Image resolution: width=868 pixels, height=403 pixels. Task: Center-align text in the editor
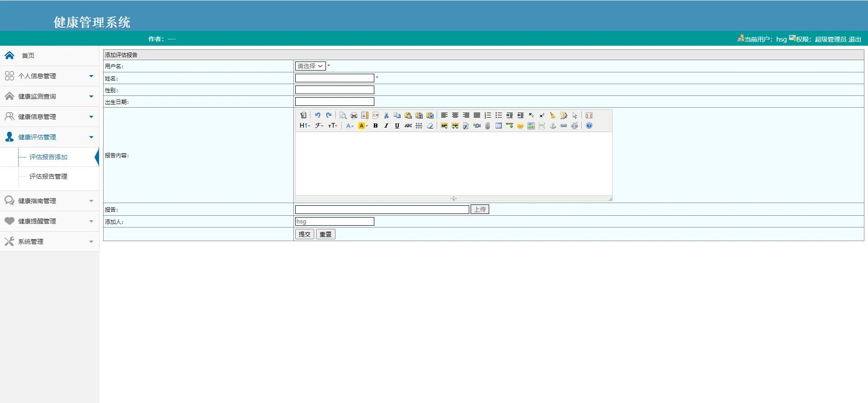tap(455, 115)
